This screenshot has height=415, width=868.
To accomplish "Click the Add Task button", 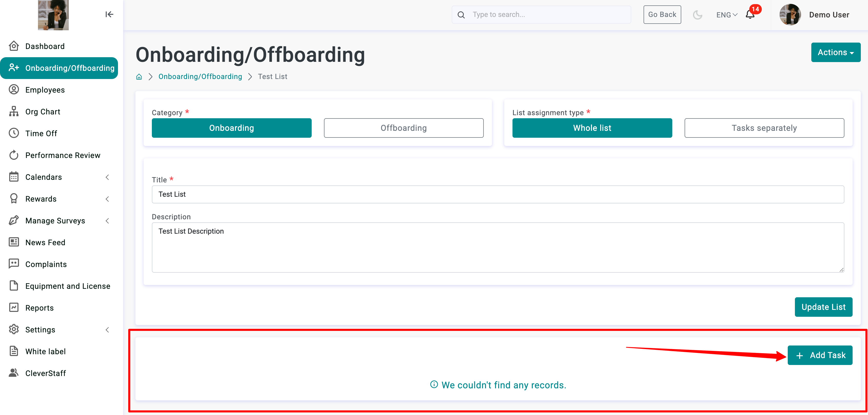I will click(820, 355).
